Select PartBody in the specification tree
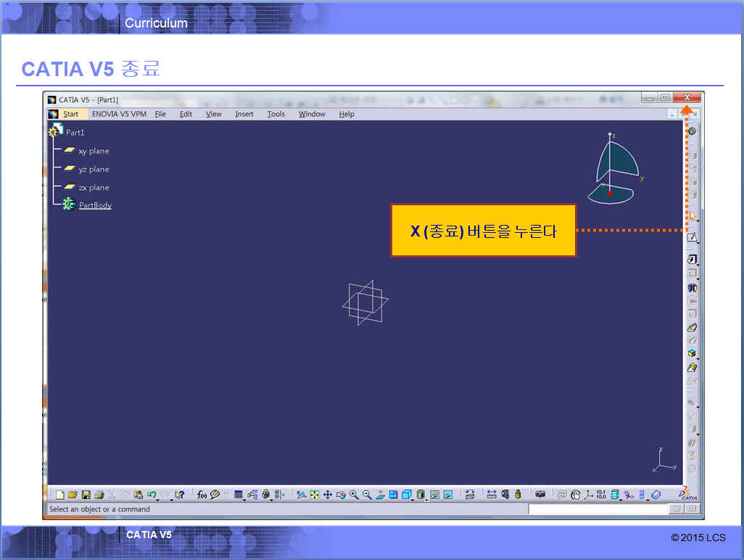 coord(95,205)
